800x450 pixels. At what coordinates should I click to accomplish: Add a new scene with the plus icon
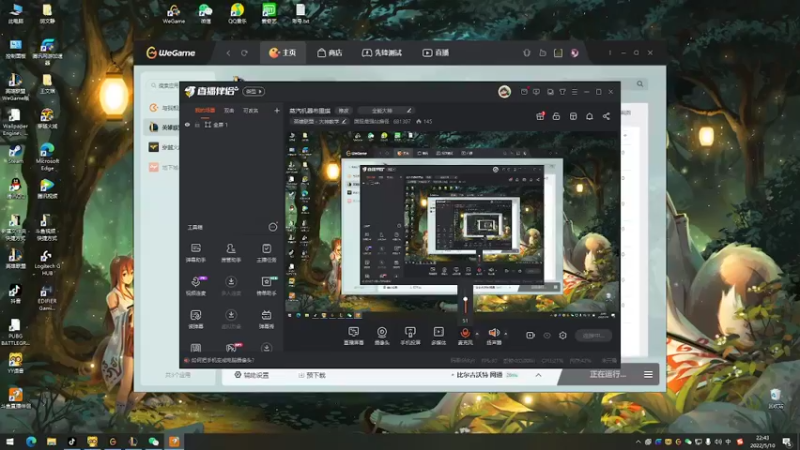pos(277,110)
